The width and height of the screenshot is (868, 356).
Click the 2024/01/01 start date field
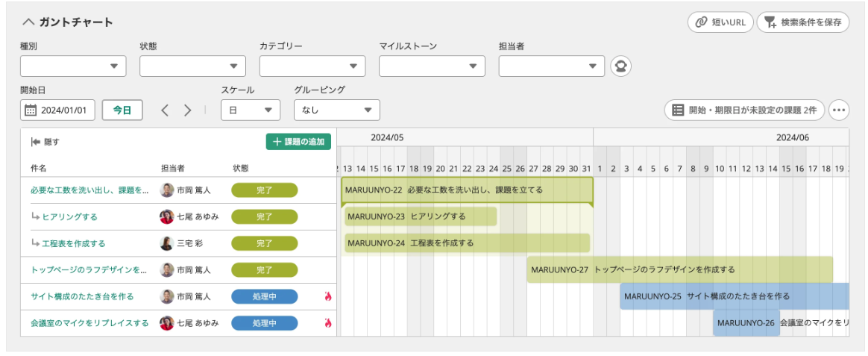(x=57, y=110)
